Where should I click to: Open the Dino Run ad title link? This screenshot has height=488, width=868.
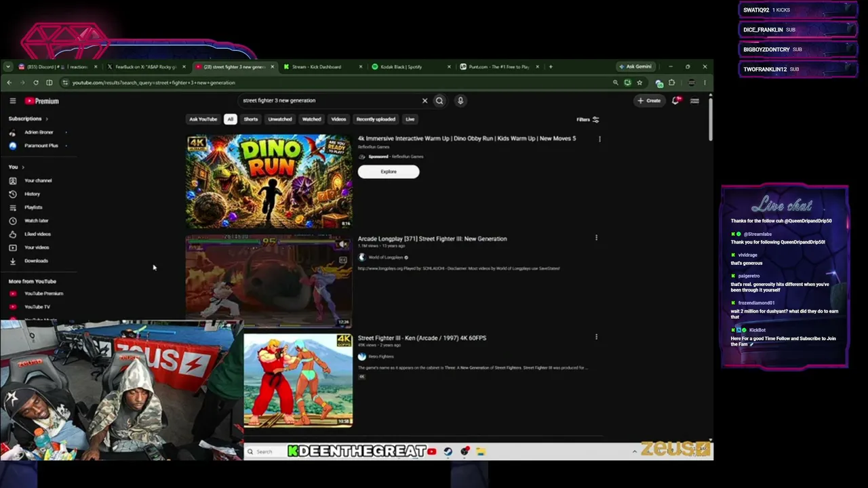click(467, 138)
